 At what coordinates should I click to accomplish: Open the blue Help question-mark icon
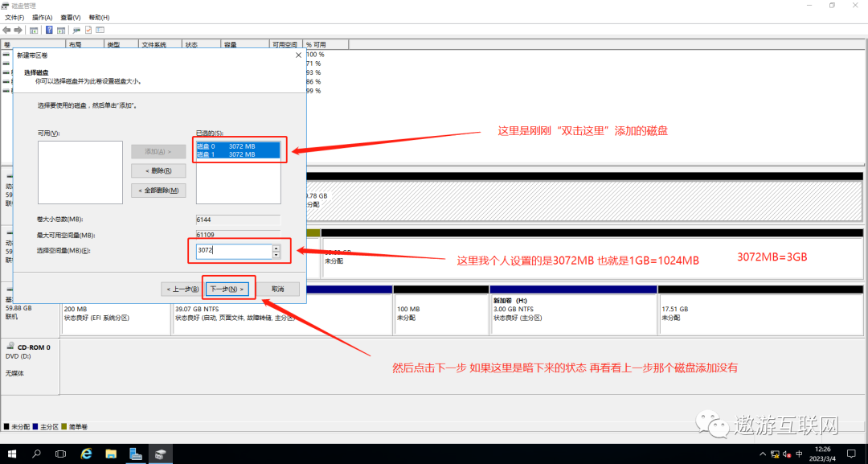(x=49, y=30)
